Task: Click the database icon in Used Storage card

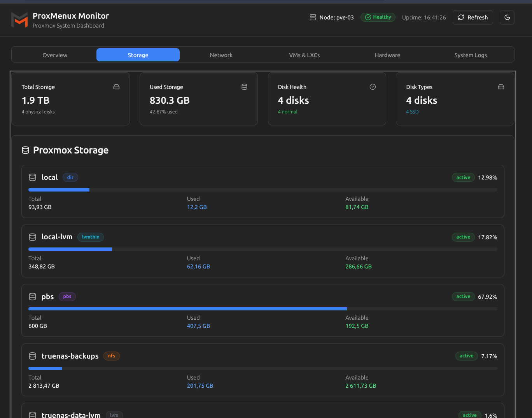Action: (x=244, y=87)
